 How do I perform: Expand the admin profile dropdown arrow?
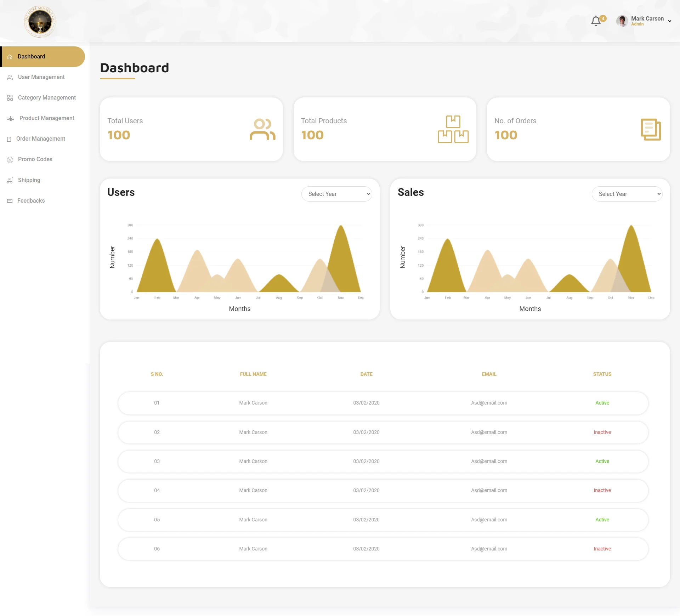pyautogui.click(x=669, y=21)
